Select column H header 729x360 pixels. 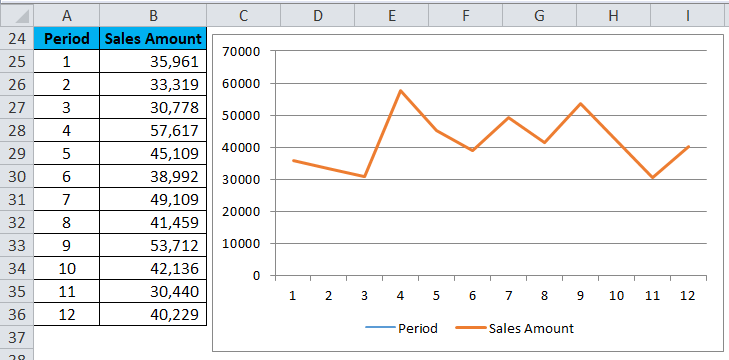613,16
